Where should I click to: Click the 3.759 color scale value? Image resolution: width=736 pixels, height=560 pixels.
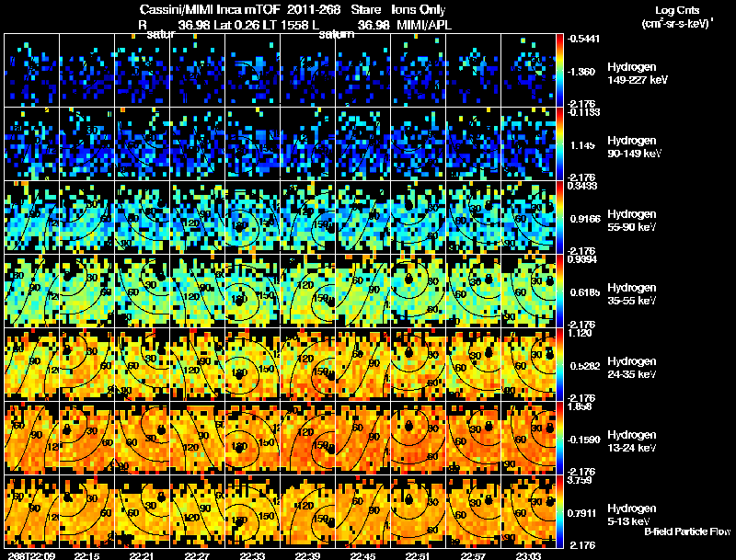tap(580, 481)
